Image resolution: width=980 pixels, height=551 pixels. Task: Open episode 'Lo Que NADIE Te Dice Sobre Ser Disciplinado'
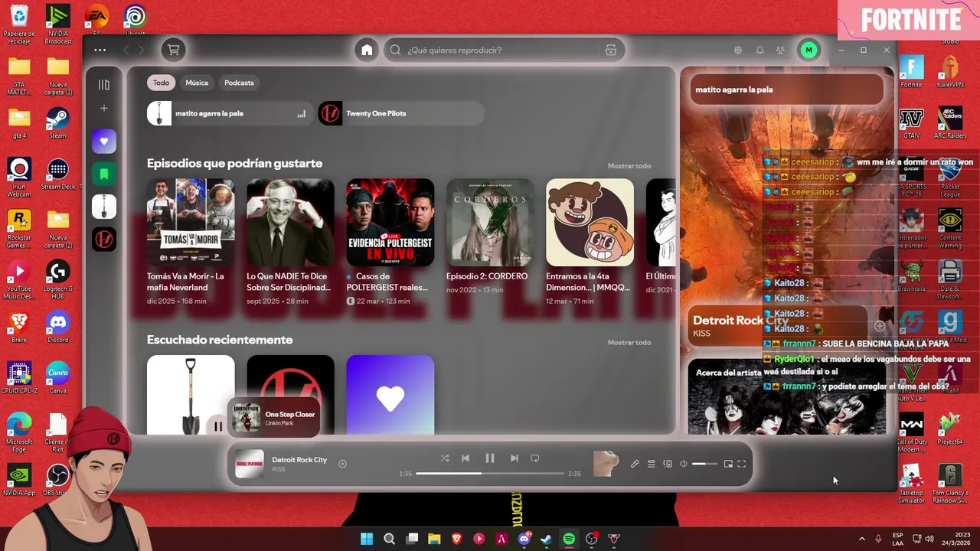290,242
